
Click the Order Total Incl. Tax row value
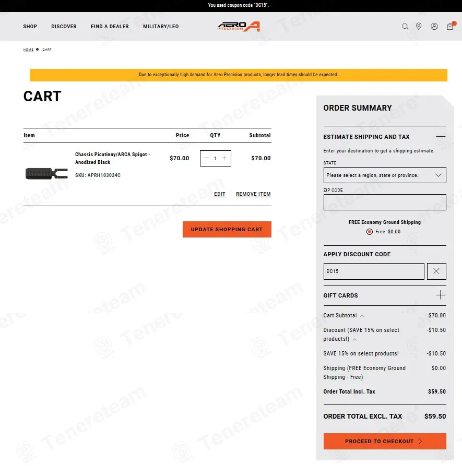tap(437, 391)
